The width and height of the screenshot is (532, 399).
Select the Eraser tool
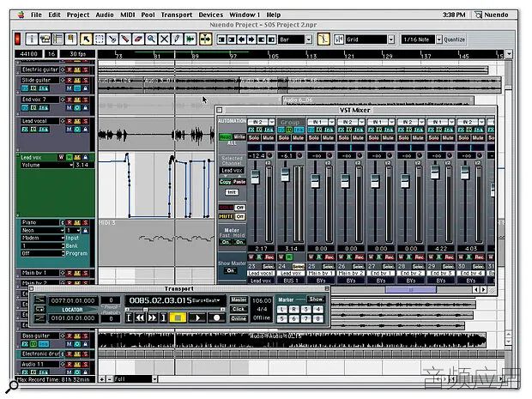pos(138,39)
